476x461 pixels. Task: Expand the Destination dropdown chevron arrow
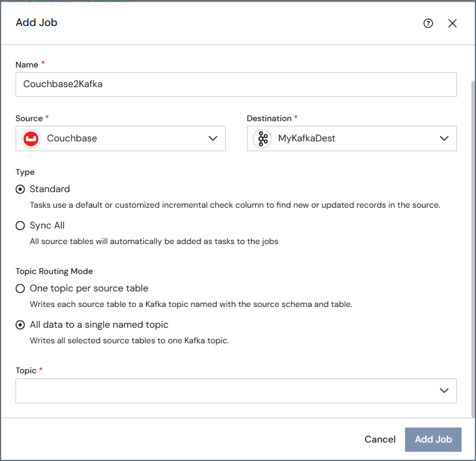click(x=444, y=138)
